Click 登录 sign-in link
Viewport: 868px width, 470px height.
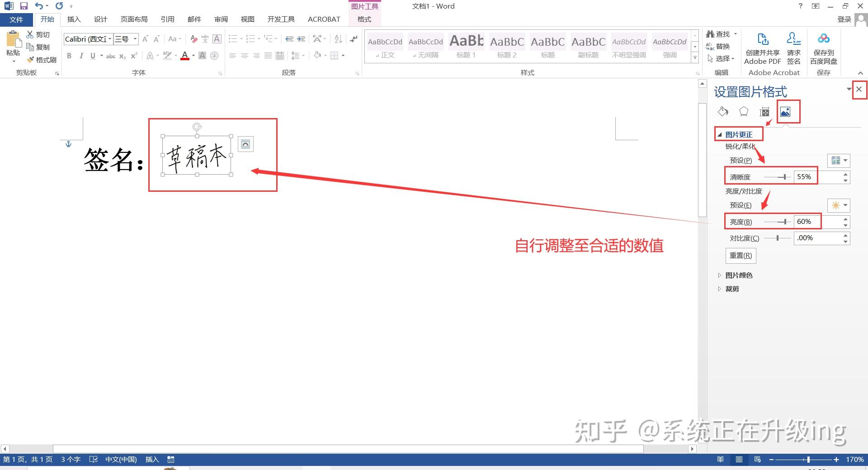844,19
